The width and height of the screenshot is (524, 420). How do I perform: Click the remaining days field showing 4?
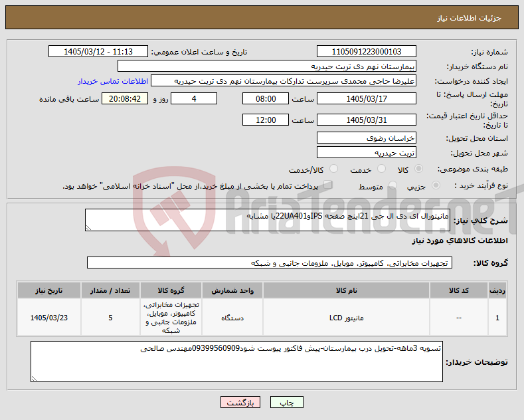click(x=194, y=98)
